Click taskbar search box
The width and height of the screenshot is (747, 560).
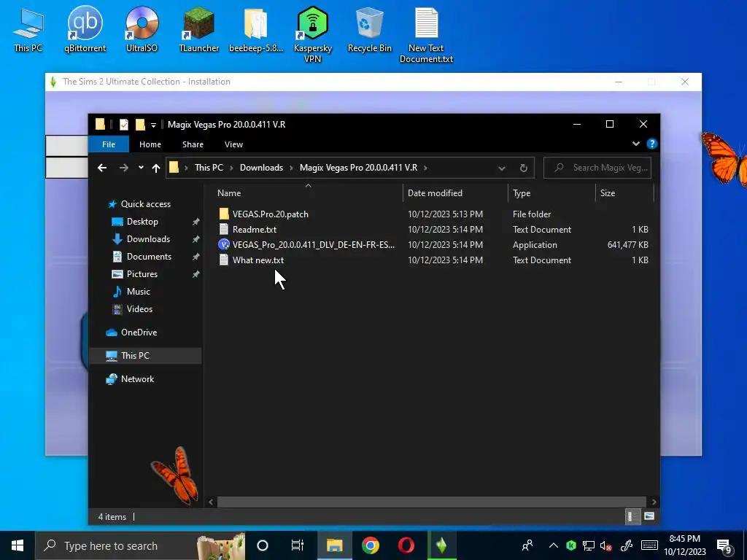point(140,545)
